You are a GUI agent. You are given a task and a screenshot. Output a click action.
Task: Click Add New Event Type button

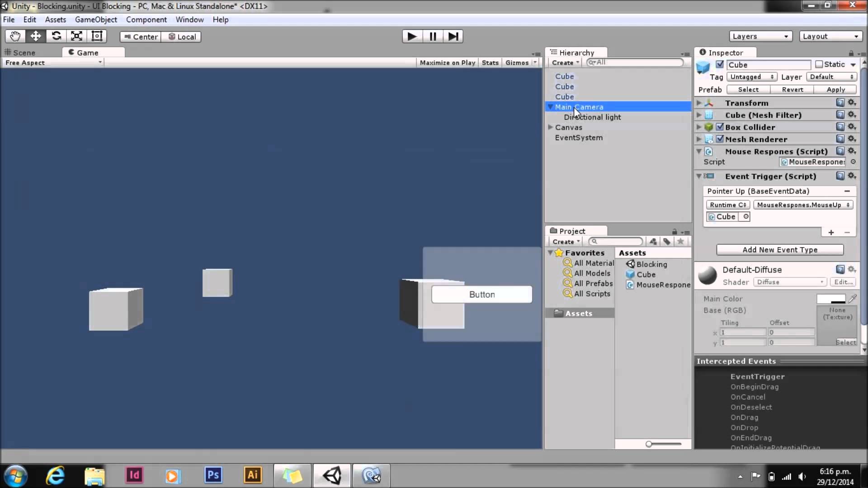coord(780,249)
